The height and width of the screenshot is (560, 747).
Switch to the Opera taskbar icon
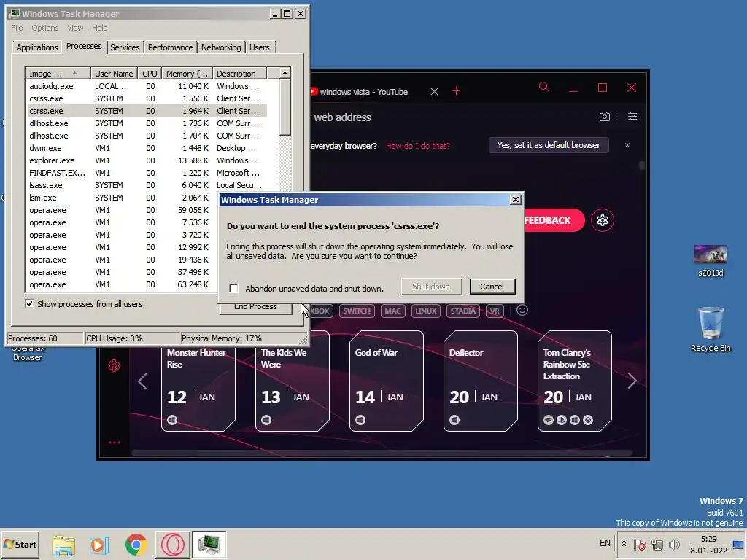coord(172,545)
